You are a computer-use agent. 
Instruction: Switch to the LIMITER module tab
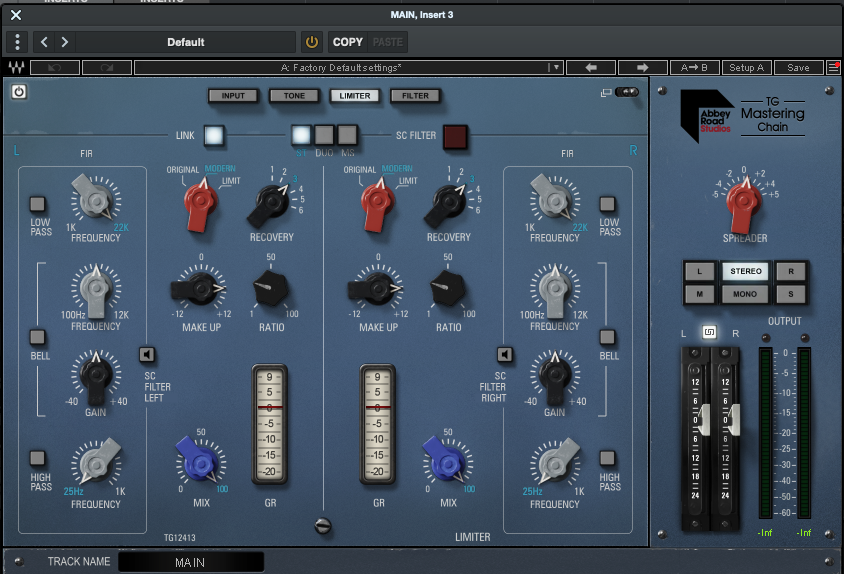pos(355,96)
